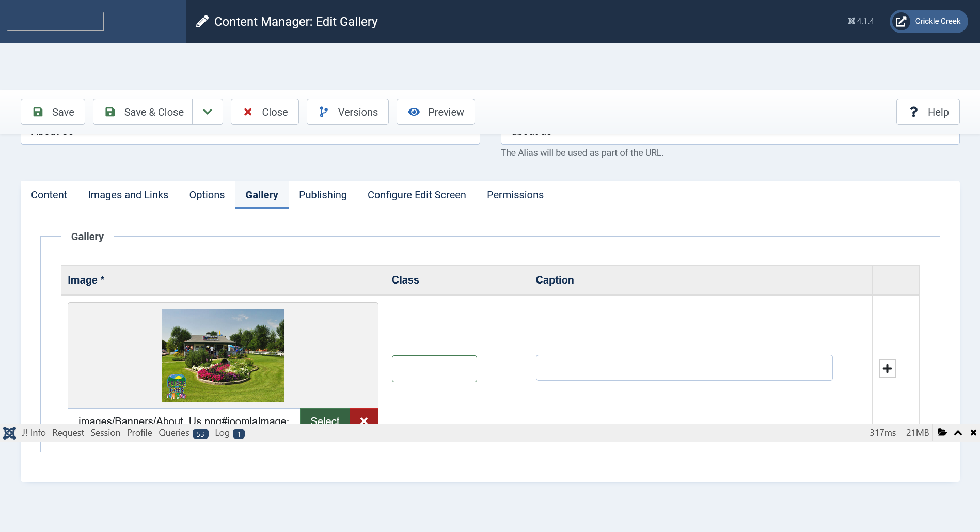Click the Save button
The image size is (980, 532).
pyautogui.click(x=53, y=112)
